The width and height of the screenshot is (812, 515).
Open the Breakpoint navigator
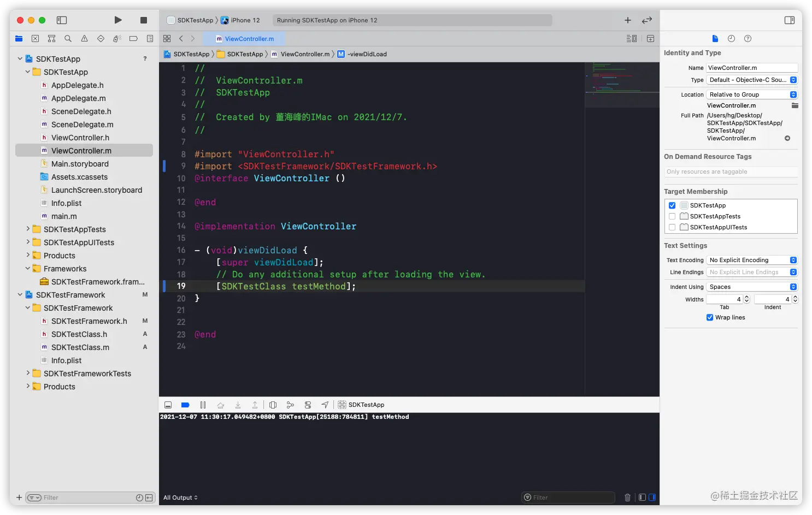pos(133,39)
